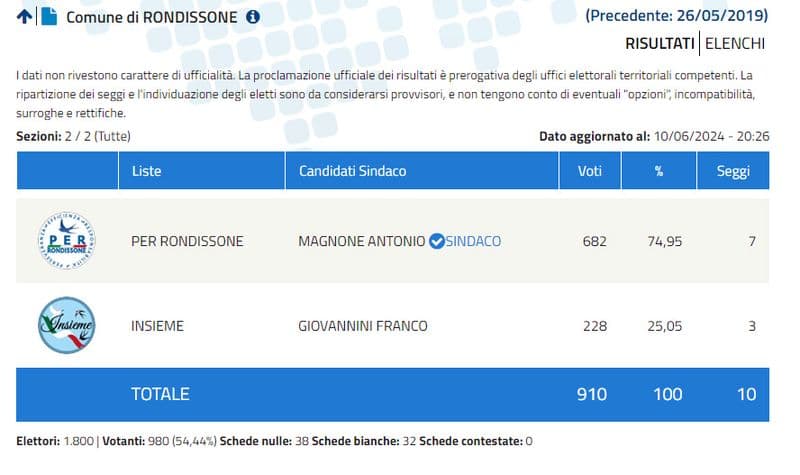Click the PER RONDISSONE list logo
The width and height of the screenshot is (800, 475).
(66, 241)
